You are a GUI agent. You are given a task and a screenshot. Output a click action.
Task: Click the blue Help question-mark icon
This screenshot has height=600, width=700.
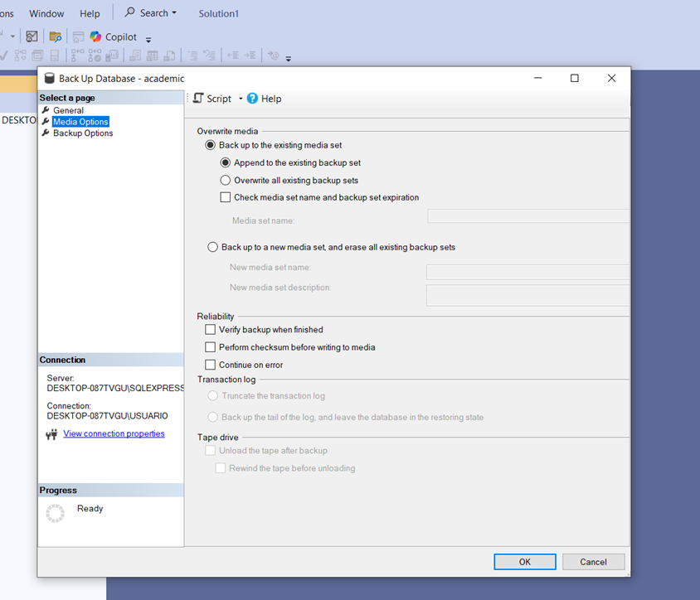252,98
